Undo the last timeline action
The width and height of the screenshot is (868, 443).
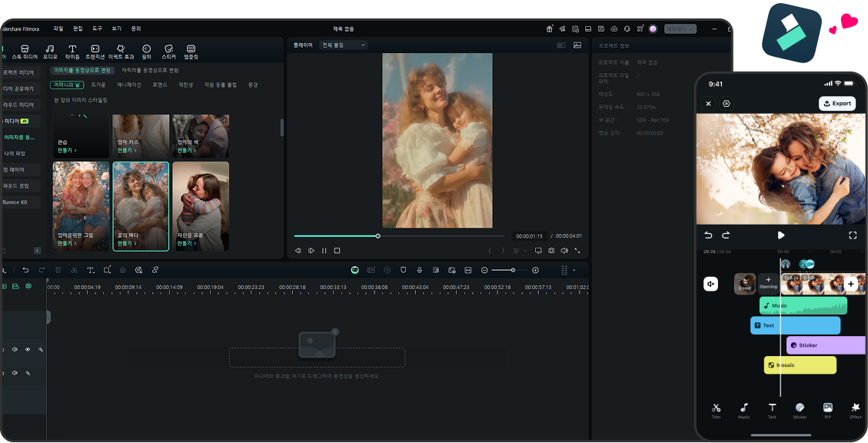coord(25,270)
